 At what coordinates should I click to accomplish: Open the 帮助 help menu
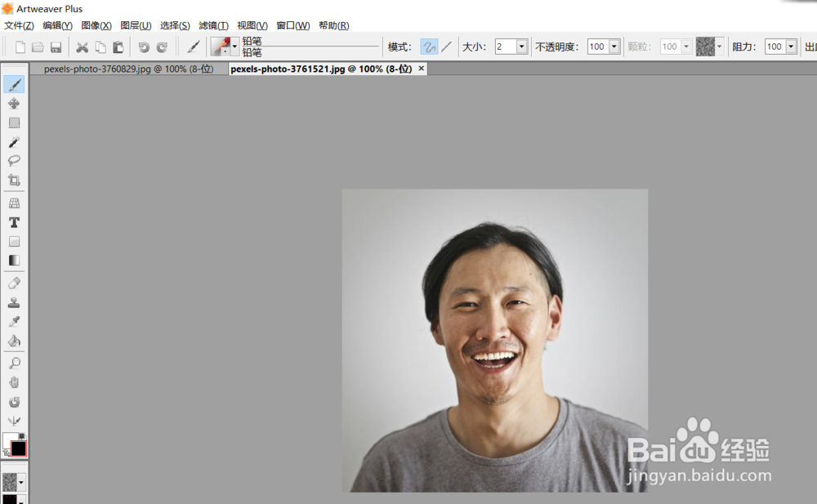pos(334,25)
